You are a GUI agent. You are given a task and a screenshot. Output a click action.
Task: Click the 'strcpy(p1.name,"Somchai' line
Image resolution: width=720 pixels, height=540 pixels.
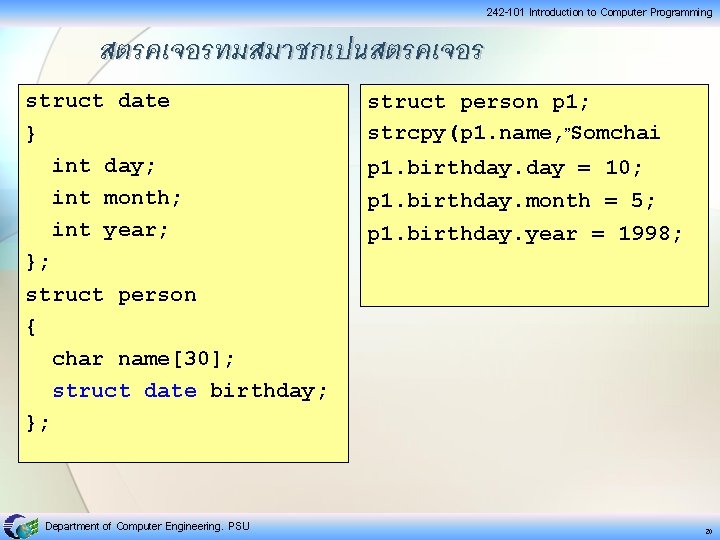pos(514,133)
